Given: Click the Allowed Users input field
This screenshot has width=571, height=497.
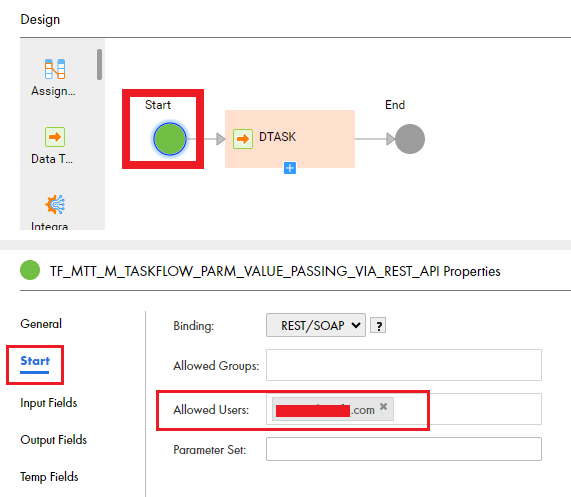Looking at the screenshot, I should tap(404, 409).
